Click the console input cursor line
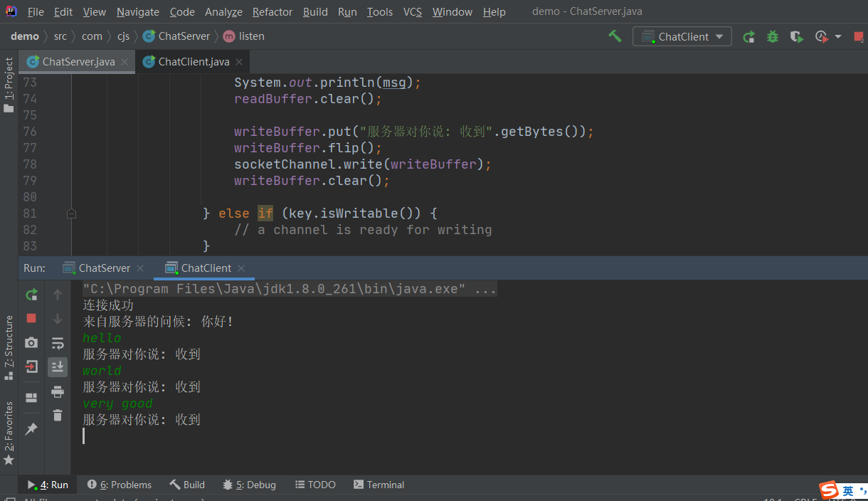This screenshot has height=501, width=868. [x=84, y=436]
